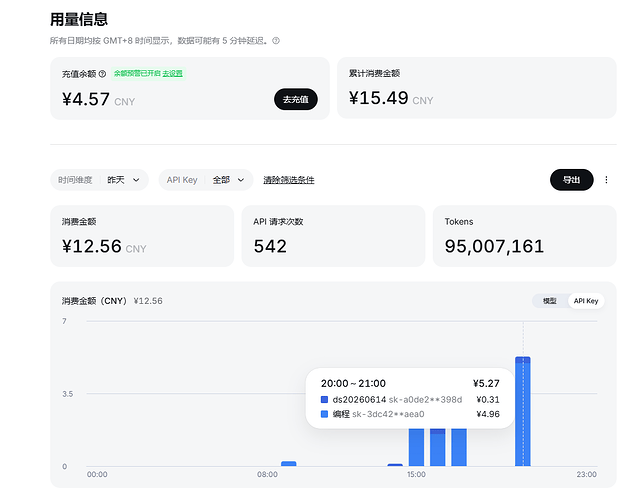This screenshot has width=630, height=500.
Task: Click the 08:00 x-axis label
Action: [x=267, y=474]
